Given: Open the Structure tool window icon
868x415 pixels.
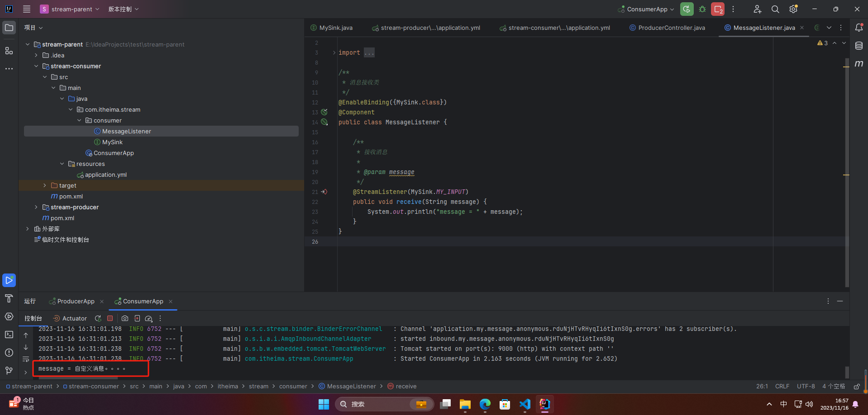Looking at the screenshot, I should tap(9, 51).
